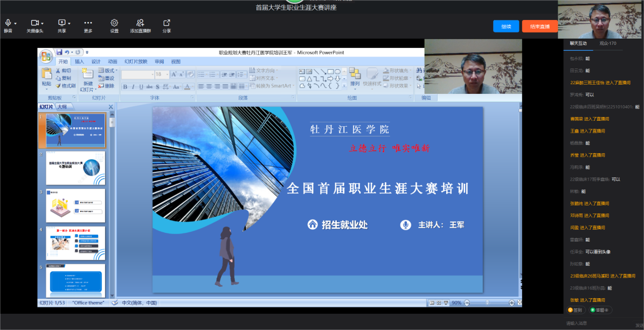Image resolution: width=644 pixels, height=330 pixels.
Task: Click the 答题卡 answer card button
Action: pyautogui.click(x=600, y=310)
